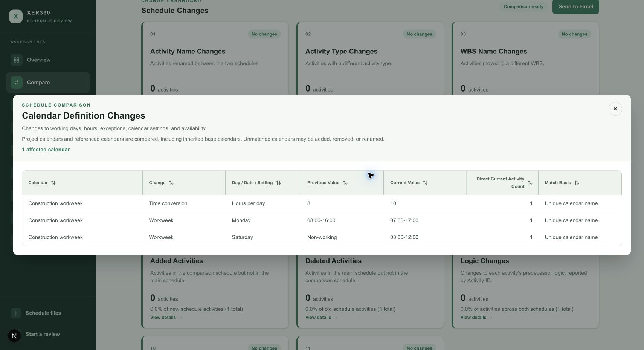644x350 pixels.
Task: Click Unique calendar name in Saturday row
Action: click(571, 237)
